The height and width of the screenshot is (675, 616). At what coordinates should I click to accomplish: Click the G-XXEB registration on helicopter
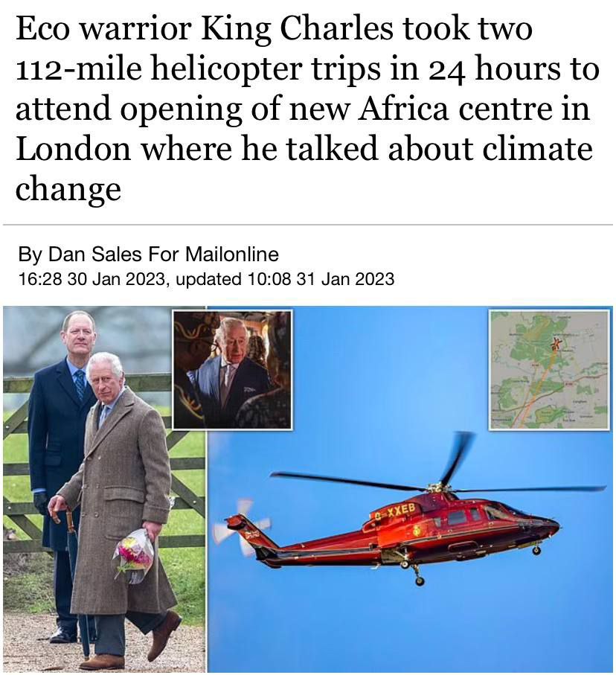click(x=394, y=511)
